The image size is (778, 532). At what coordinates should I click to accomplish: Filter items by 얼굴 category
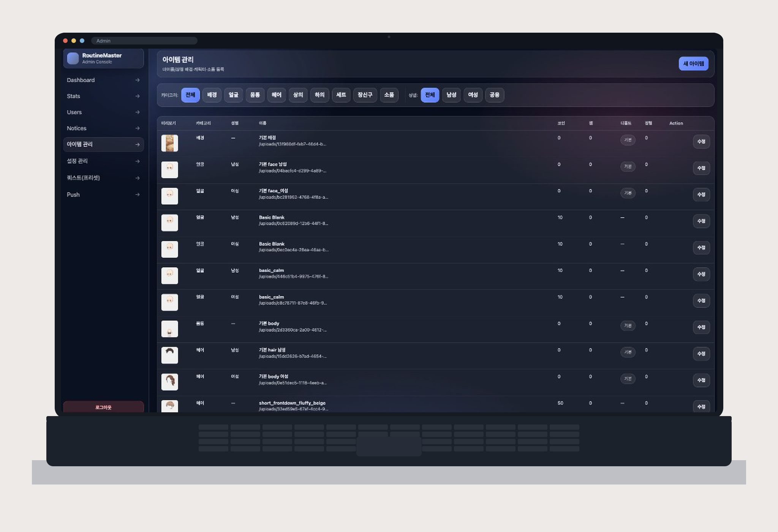[233, 95]
